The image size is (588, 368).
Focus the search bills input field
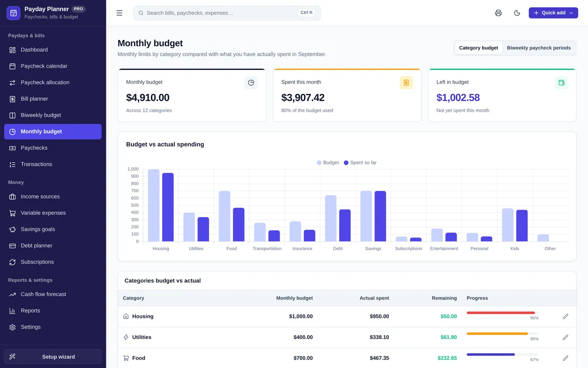coord(227,13)
